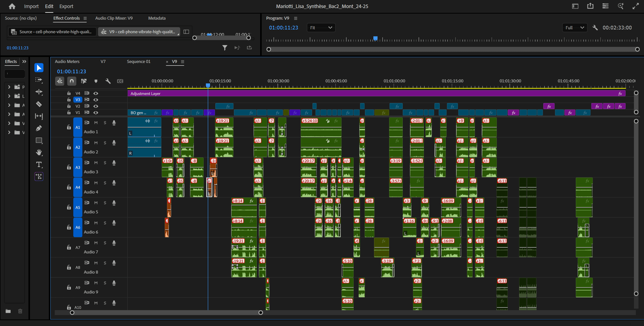The height and width of the screenshot is (326, 644).
Task: Select V9 cell-phone-vibrate sequence clip button
Action: pyautogui.click(x=139, y=32)
